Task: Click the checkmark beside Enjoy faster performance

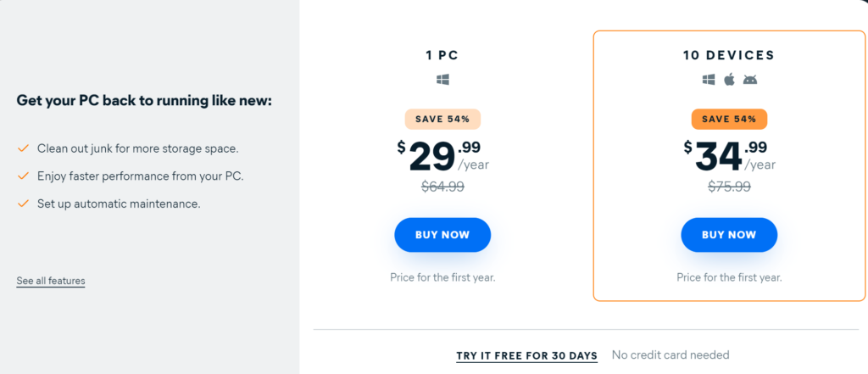Action: point(23,176)
